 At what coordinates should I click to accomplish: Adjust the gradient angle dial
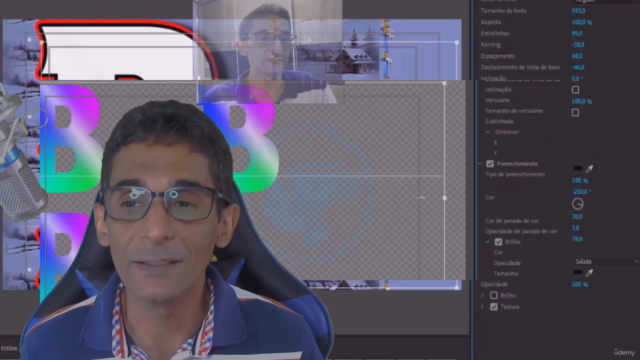[x=578, y=204]
